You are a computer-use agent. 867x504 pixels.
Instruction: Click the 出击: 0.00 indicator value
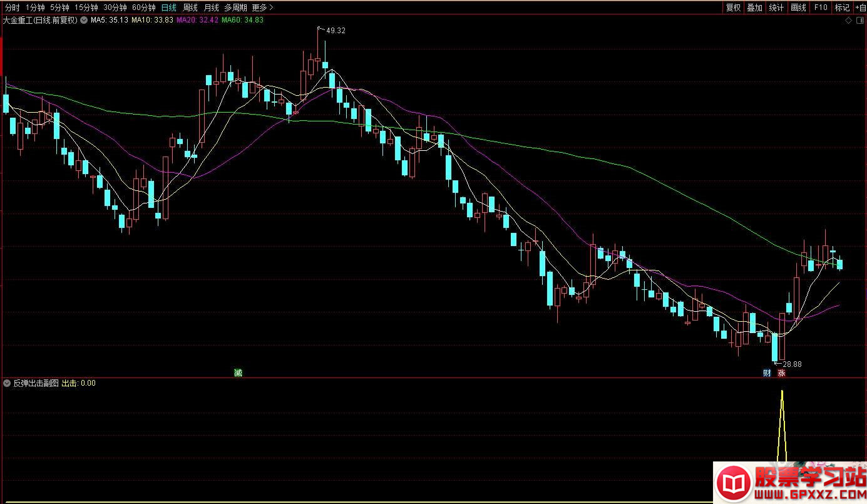click(78, 383)
